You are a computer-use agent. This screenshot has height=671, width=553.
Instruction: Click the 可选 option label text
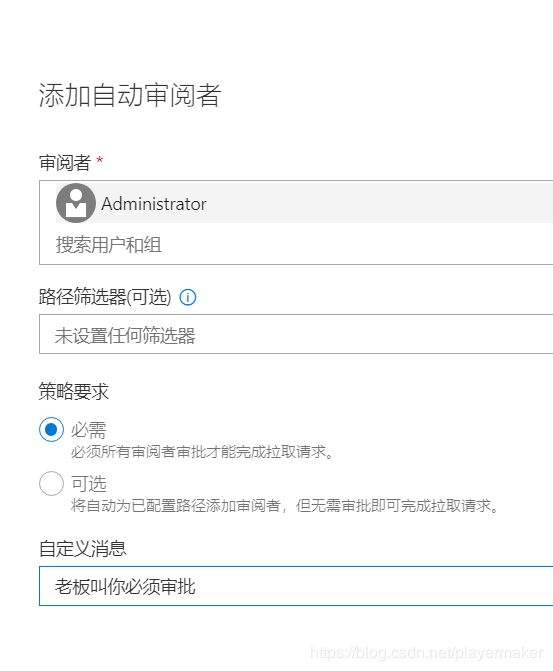point(89,484)
